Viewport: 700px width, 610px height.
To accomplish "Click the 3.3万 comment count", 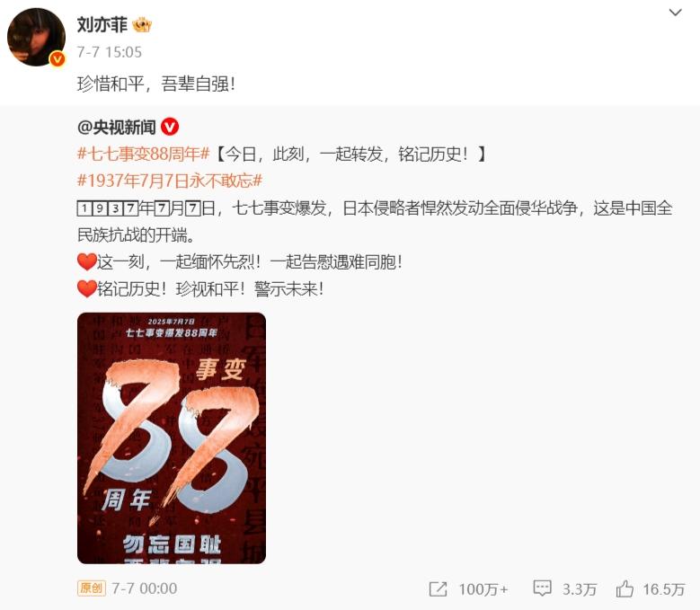I will 580,589.
